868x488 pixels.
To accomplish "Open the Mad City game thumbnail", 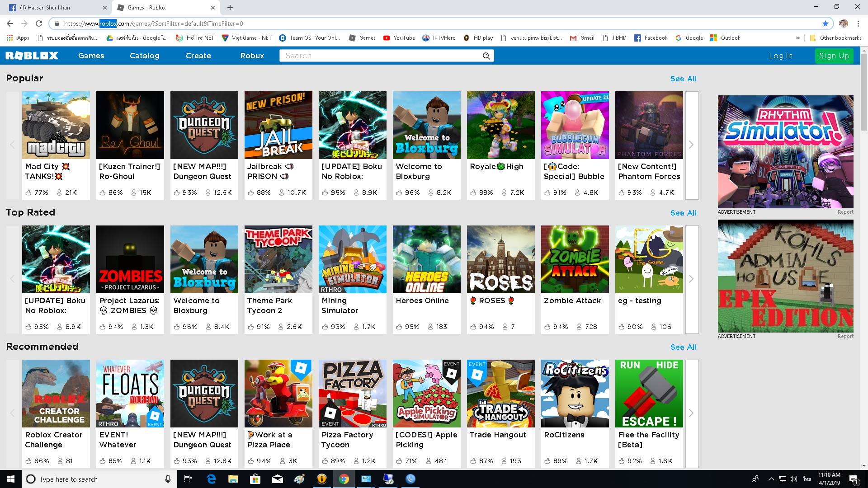I will (56, 125).
